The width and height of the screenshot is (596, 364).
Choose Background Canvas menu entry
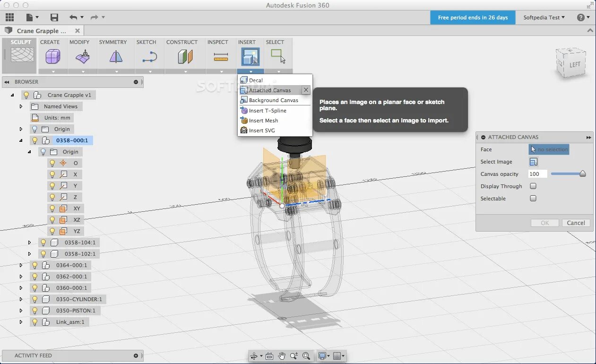point(275,100)
